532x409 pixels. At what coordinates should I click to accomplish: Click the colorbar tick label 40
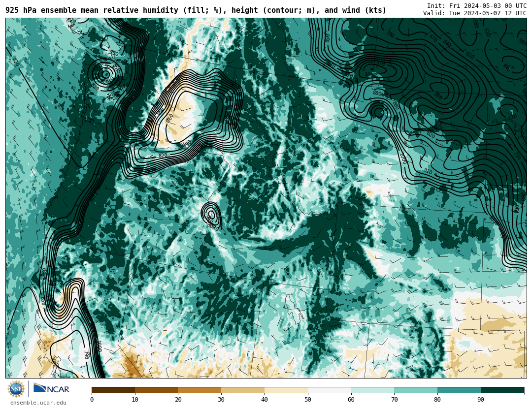click(x=265, y=400)
